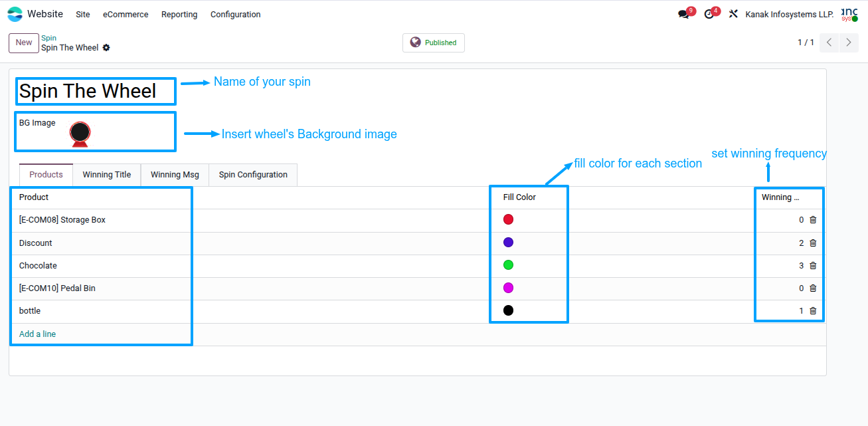Screen dimensions: 868x426
Task: Click the debug tools wrench icon
Action: tap(733, 14)
